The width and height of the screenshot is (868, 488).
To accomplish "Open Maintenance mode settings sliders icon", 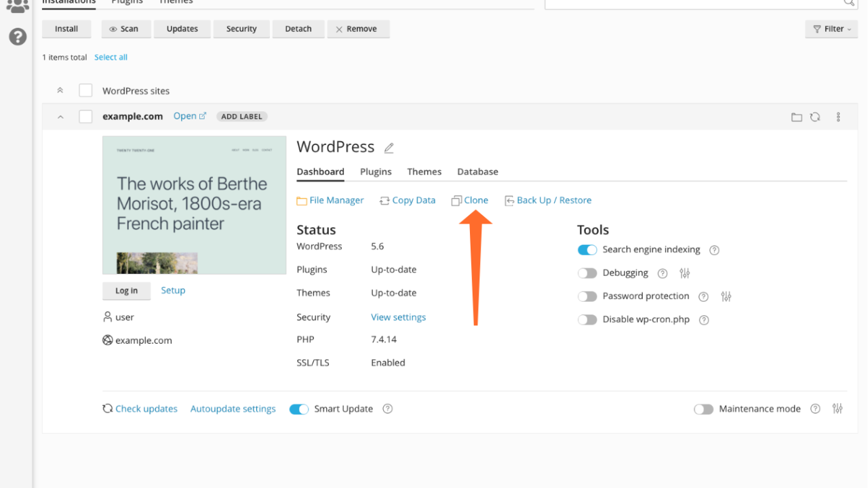I will point(837,409).
